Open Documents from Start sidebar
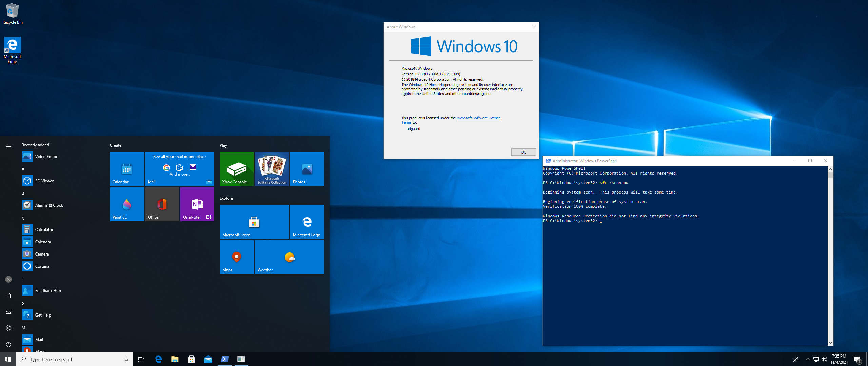 coord(8,296)
